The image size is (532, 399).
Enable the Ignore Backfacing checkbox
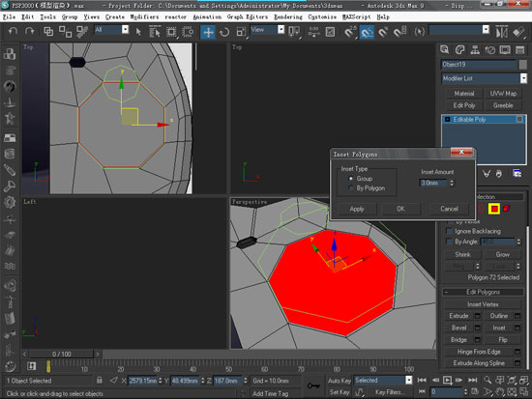coord(450,231)
